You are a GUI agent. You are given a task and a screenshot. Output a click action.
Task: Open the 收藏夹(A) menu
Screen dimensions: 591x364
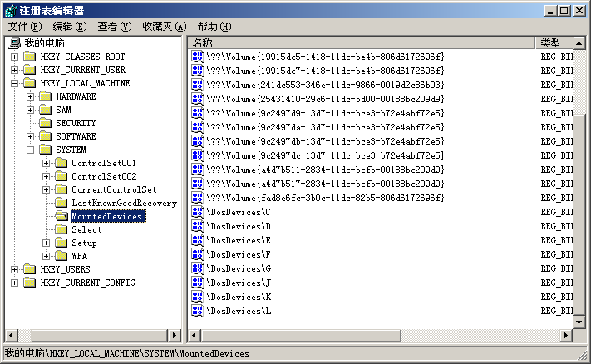pos(165,27)
